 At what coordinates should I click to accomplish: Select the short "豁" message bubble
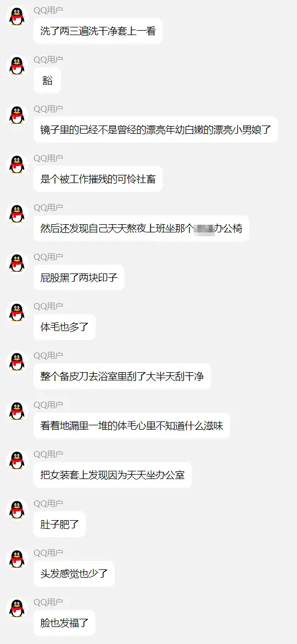47,81
